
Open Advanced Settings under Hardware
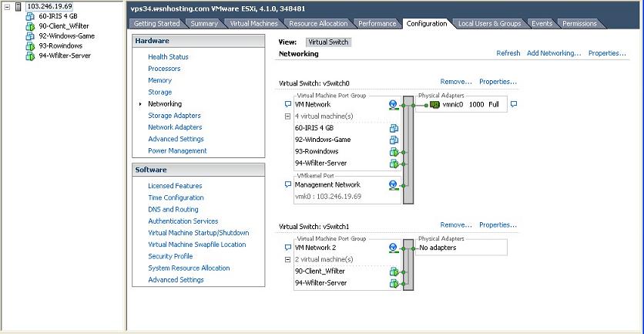pyautogui.click(x=176, y=139)
